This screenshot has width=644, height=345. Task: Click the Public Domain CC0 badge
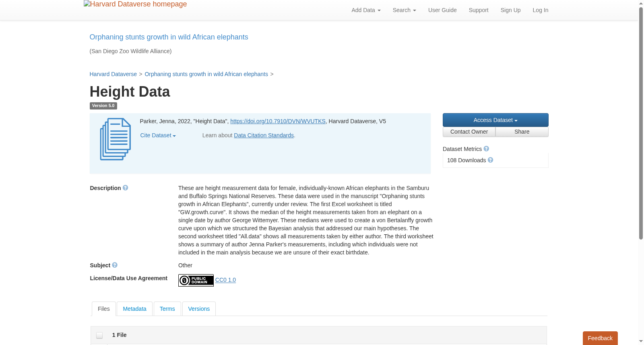pyautogui.click(x=196, y=280)
